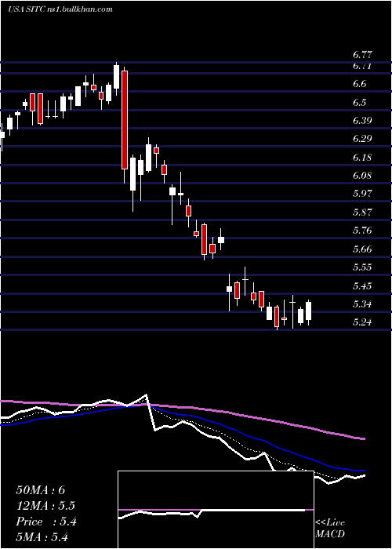Select the 6.08 price axis label
The image size is (392, 549).
pos(362,176)
